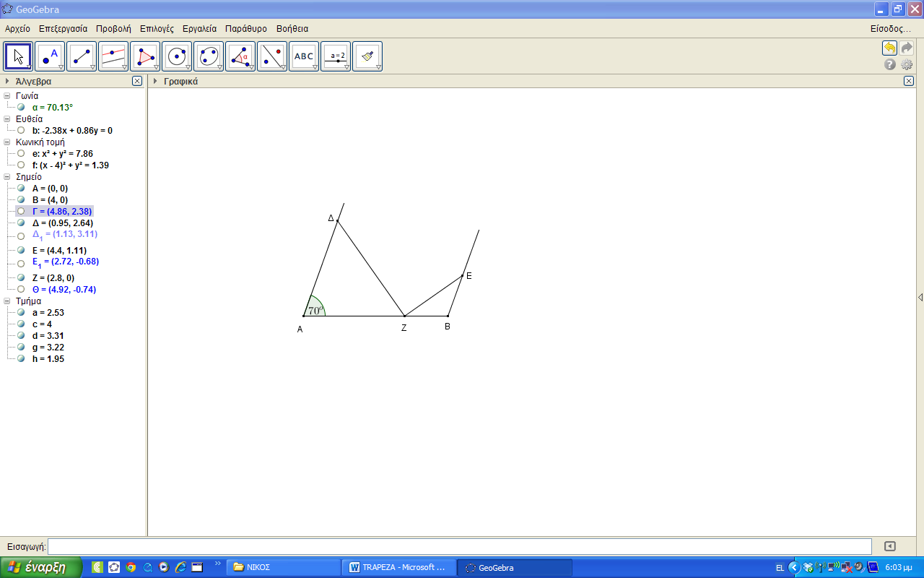The width and height of the screenshot is (924, 578).
Task: Expand the Γραφικά panel style bar arrow
Action: tap(155, 81)
